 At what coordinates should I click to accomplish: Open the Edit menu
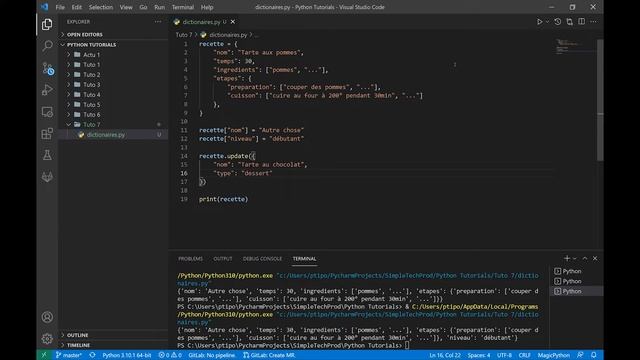(77, 7)
